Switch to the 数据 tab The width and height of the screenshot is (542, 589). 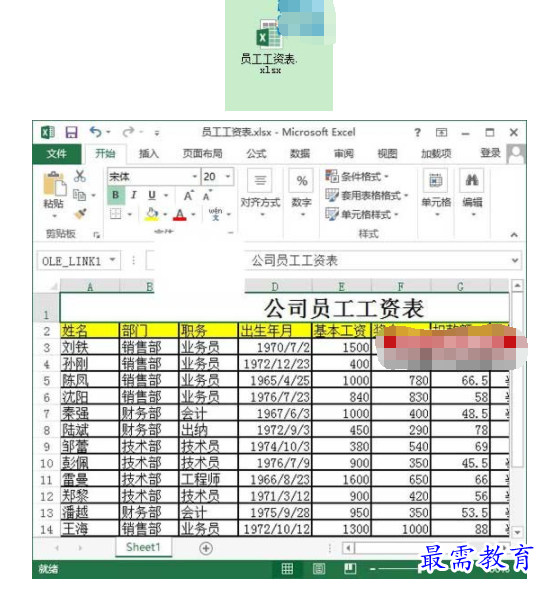click(300, 154)
